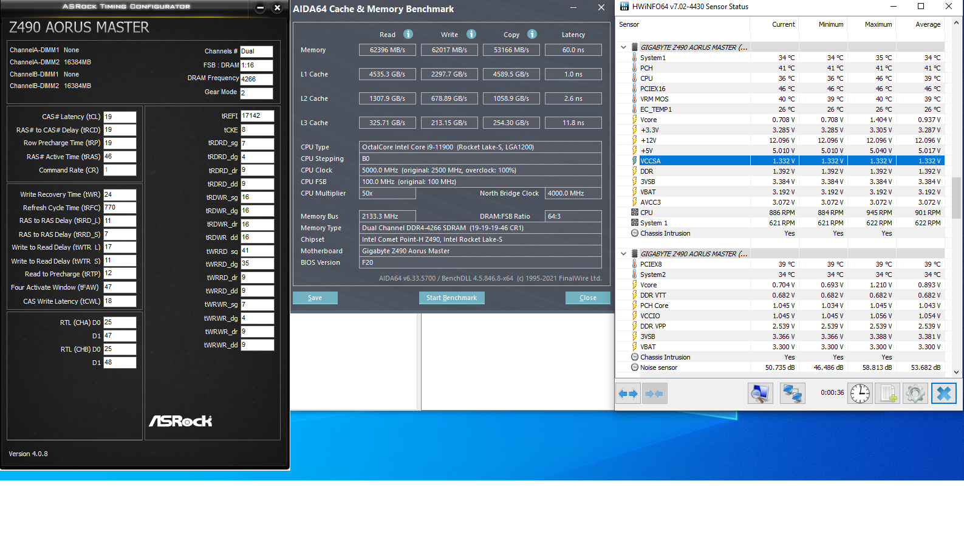Click Save in AIDA64 benchmark window
Viewport: 964px width, 560px height.
click(x=315, y=298)
